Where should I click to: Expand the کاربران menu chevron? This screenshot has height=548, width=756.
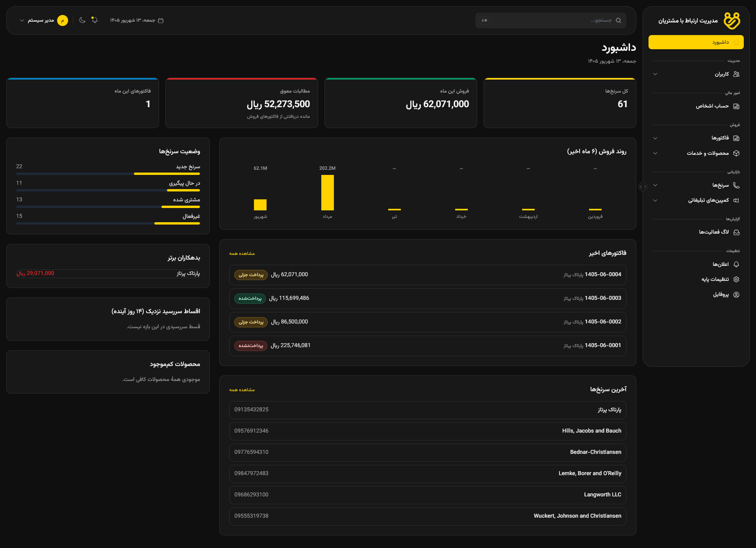(x=655, y=74)
